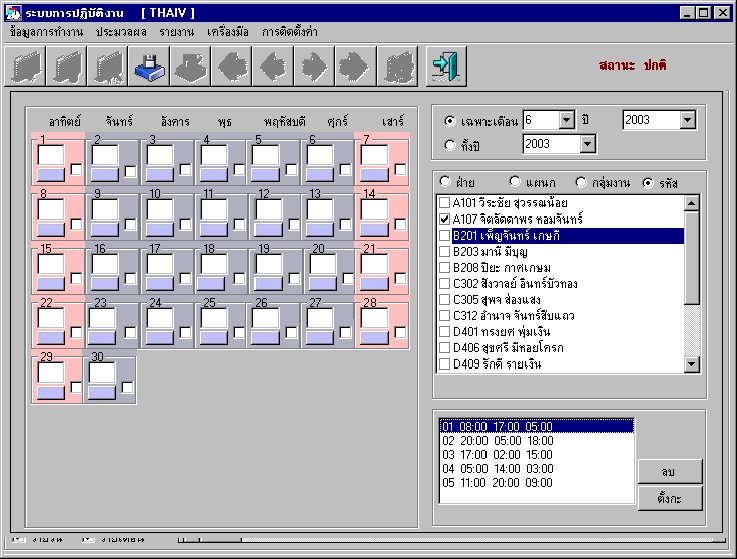Click the ลบ button
The width and height of the screenshot is (737, 559).
pos(670,472)
